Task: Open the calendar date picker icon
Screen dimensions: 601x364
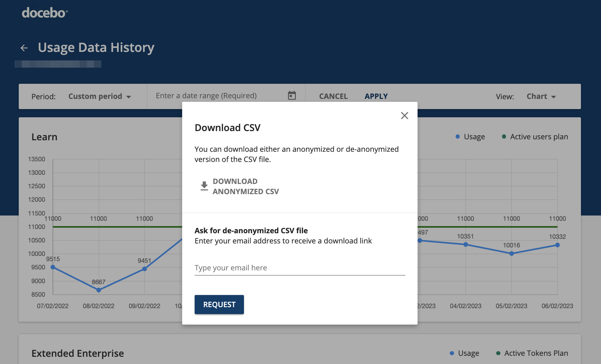Action: click(292, 95)
